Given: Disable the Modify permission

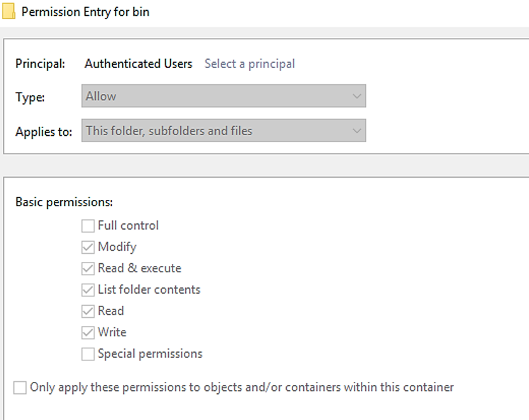Looking at the screenshot, I should 88,247.
